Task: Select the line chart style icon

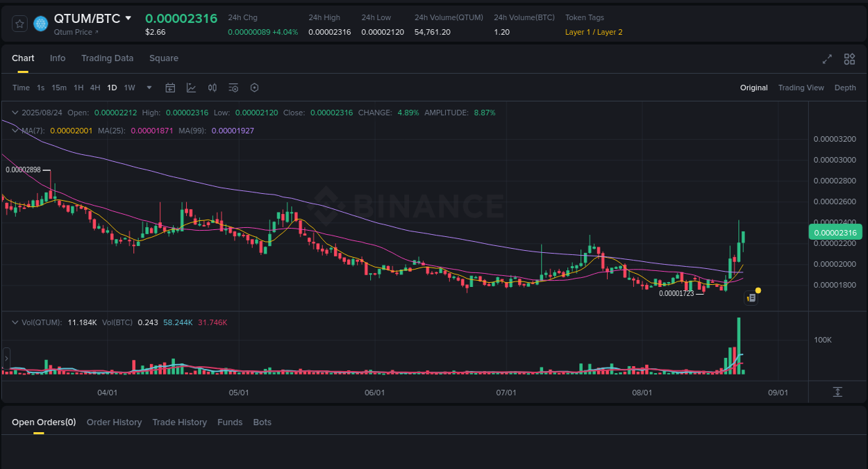Action: coord(191,88)
